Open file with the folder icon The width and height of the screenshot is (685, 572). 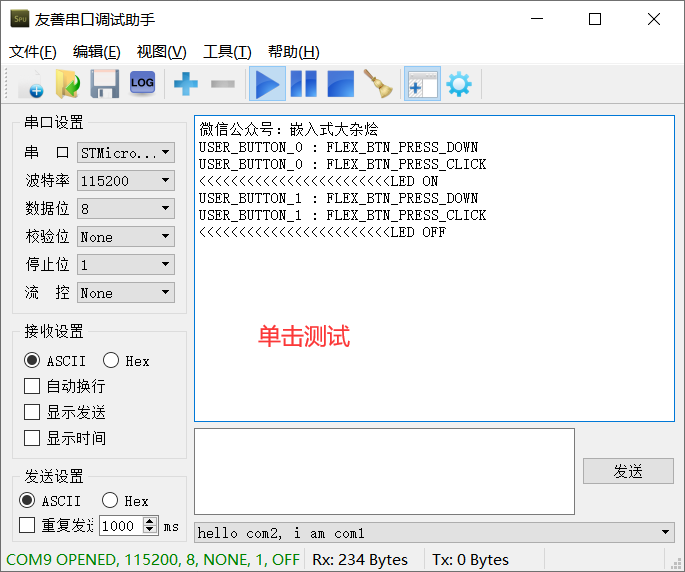(x=68, y=83)
